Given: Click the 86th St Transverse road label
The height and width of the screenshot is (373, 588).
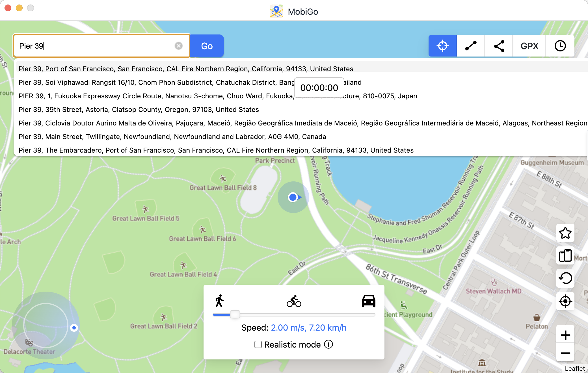Looking at the screenshot, I should 396,279.
